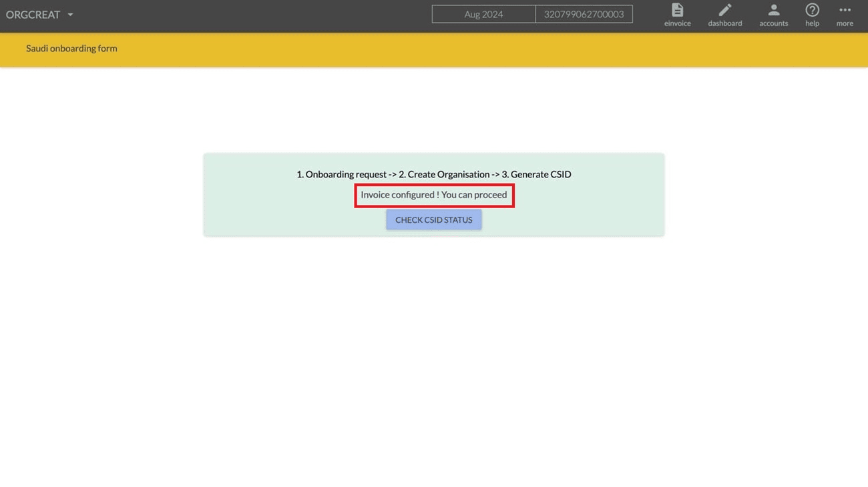Viewport: 868px width, 487px height.
Task: Click the help question mark icon
Action: 812,9
